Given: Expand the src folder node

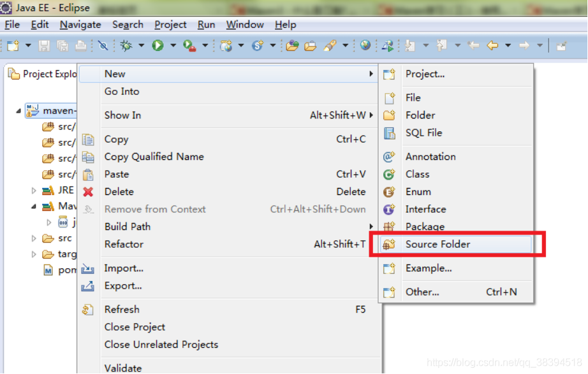Looking at the screenshot, I should tap(34, 238).
